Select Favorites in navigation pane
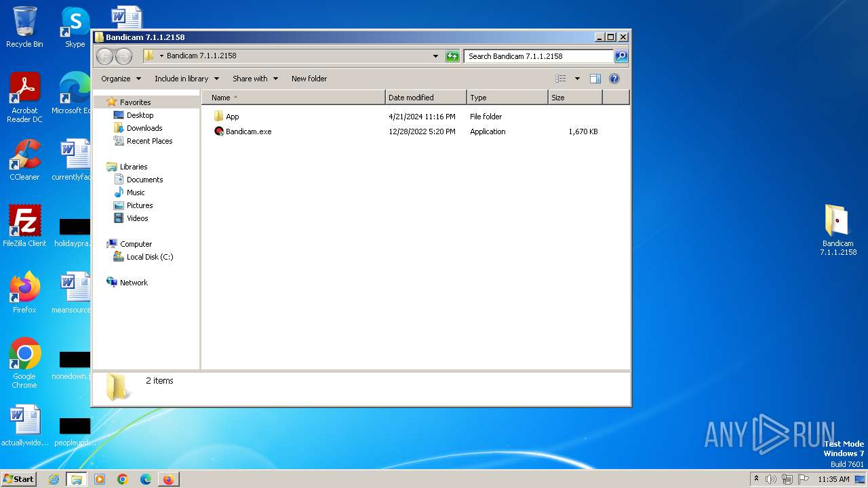Viewport: 868px width, 488px height. 135,102
